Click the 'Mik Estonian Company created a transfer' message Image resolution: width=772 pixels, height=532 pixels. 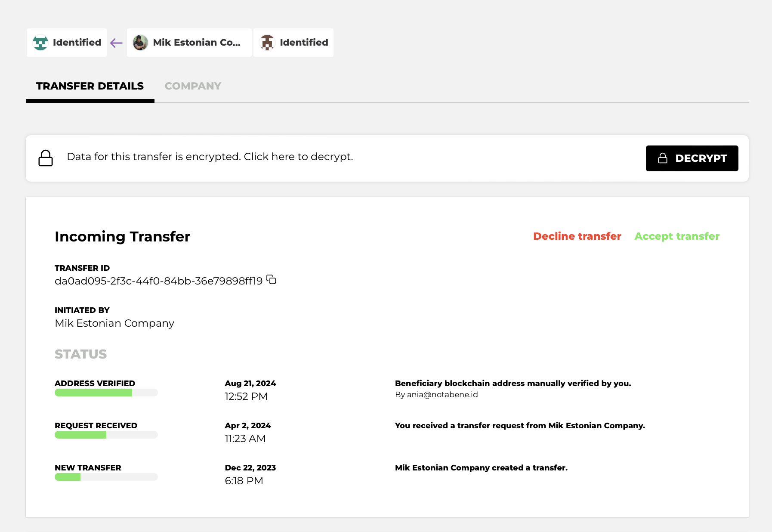(x=481, y=468)
